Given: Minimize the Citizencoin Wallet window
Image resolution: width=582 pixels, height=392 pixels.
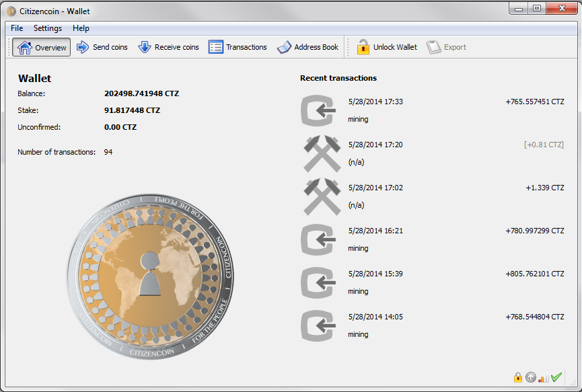Looking at the screenshot, I should [519, 9].
